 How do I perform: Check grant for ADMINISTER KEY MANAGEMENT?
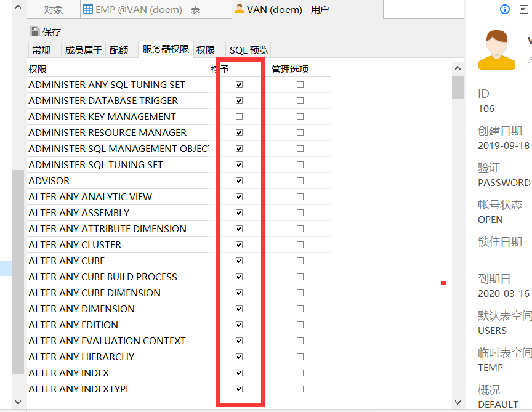239,117
